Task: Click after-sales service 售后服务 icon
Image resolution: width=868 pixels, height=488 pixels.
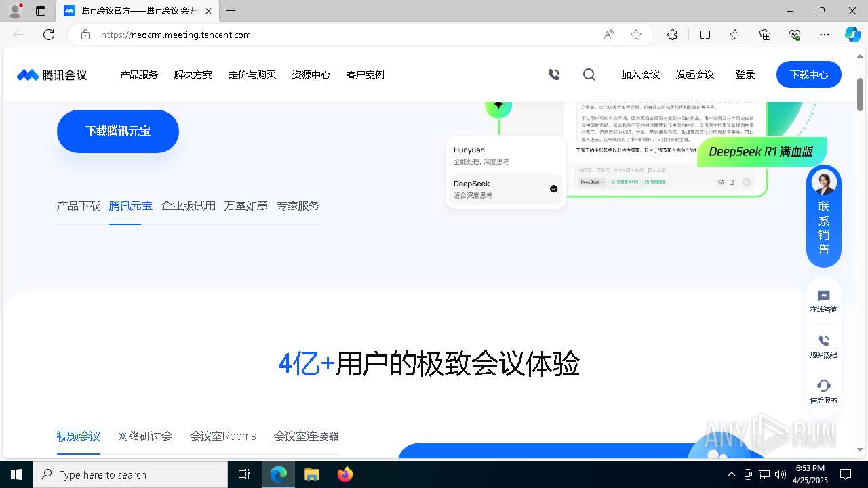Action: coord(824,392)
